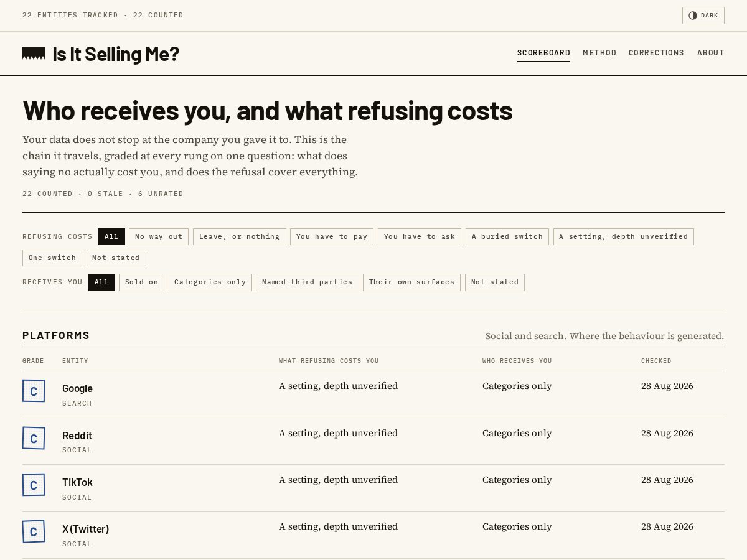The image size is (747, 560).
Task: Click the Grade column header
Action: coord(33,361)
